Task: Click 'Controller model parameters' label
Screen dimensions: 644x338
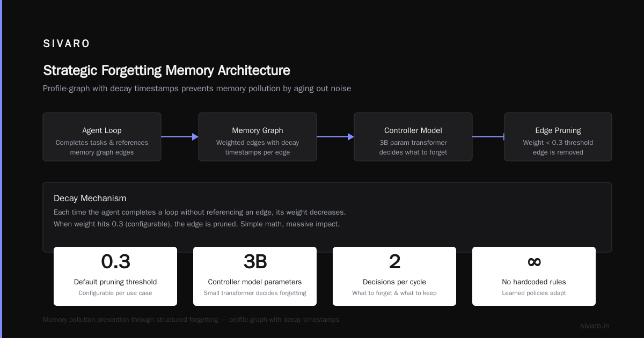Action: [x=255, y=282]
